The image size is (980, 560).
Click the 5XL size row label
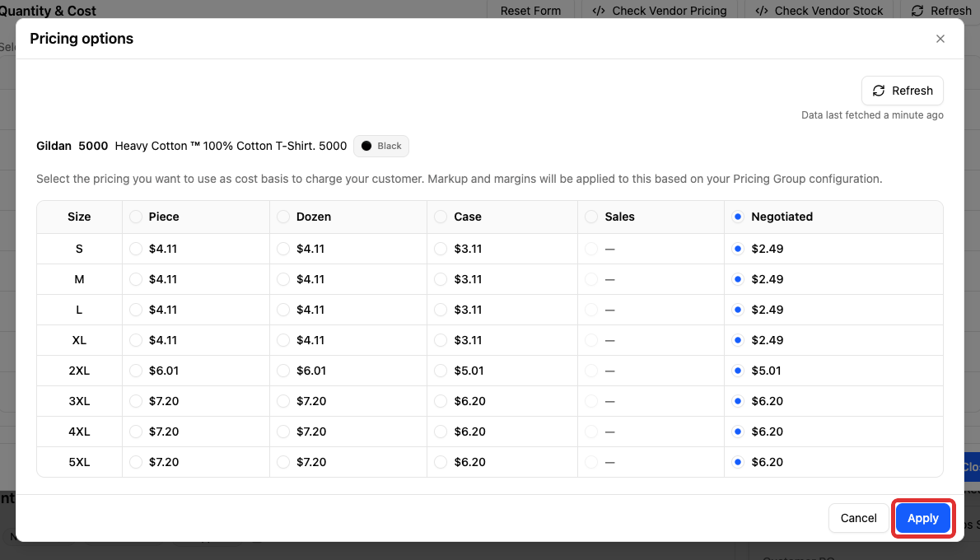point(79,463)
